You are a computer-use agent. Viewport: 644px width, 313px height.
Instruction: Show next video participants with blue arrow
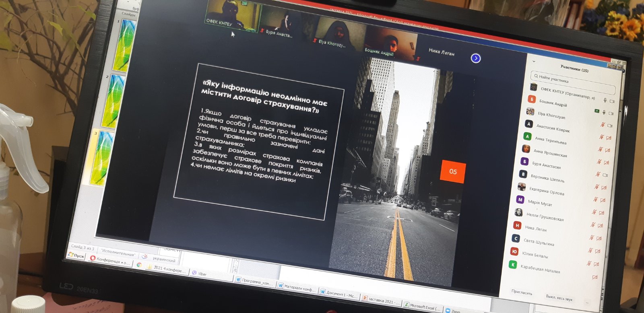[476, 58]
